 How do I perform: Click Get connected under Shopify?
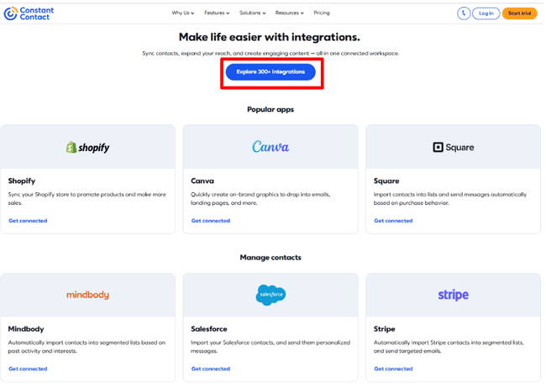point(28,222)
